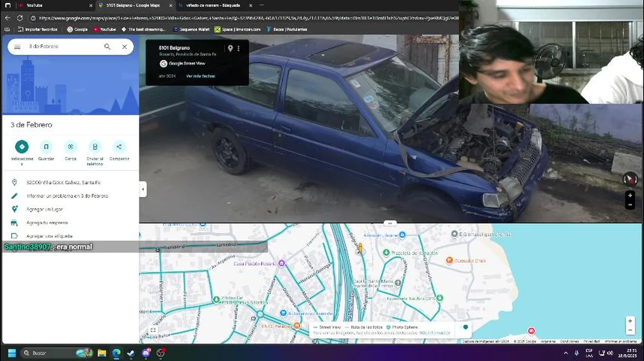This screenshot has height=361, width=644.
Task: Open Microsoft Edge from taskbar
Action: pos(116,353)
